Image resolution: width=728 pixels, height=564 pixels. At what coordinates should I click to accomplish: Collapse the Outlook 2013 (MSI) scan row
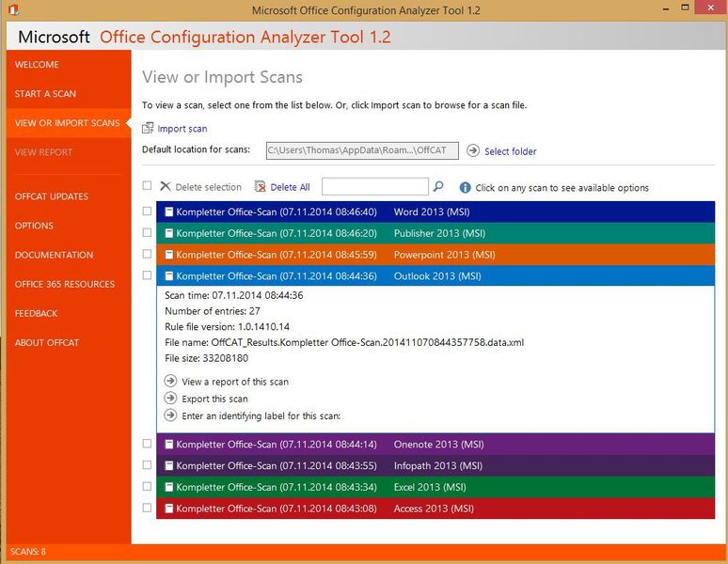[x=435, y=276]
